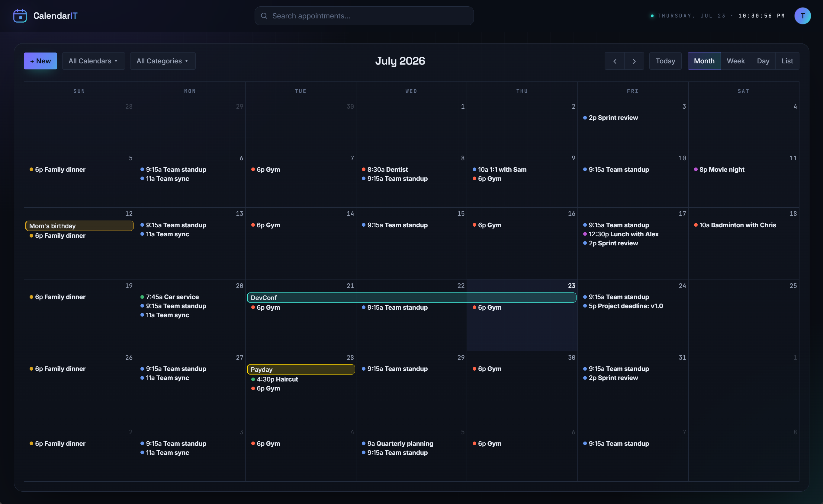Select day number 1 in July
The image size is (823, 504).
463,107
